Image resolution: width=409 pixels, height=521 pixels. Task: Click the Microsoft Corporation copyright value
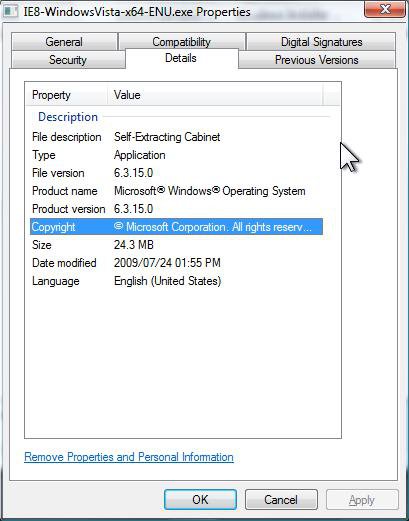point(213,227)
